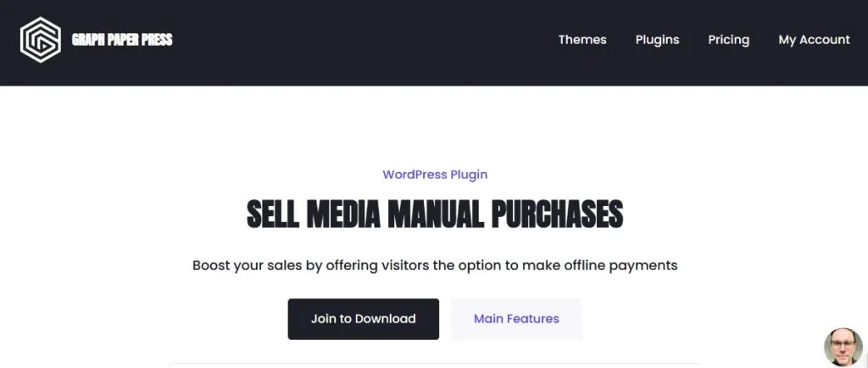
Task: Click the word "PURCHASES" in the title
Action: pos(557,215)
